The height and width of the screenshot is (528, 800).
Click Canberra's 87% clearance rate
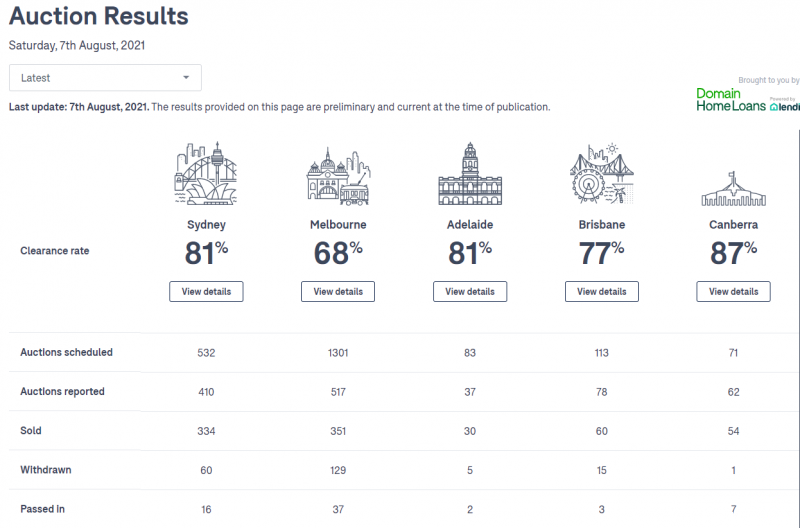[x=733, y=253]
